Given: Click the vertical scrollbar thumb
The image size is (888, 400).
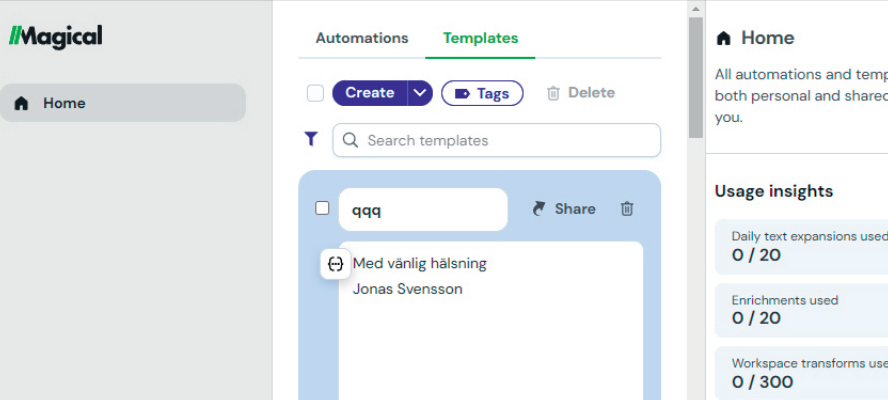Looking at the screenshot, I should [x=696, y=80].
